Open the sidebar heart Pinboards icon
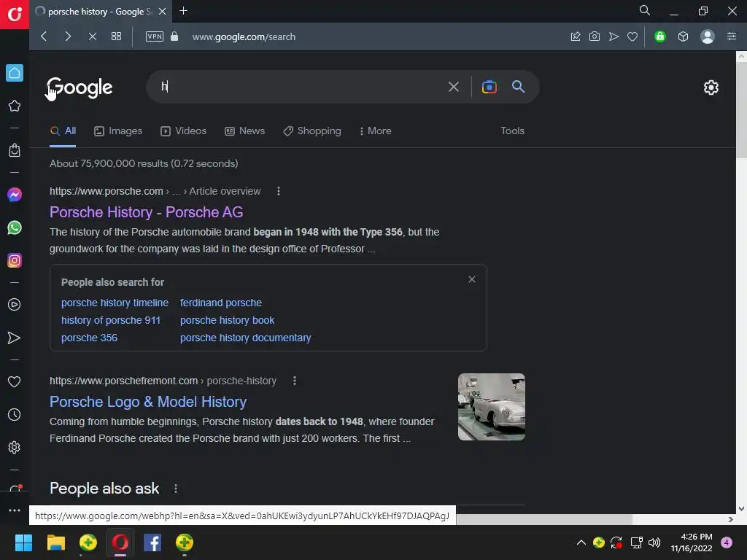 point(15,381)
